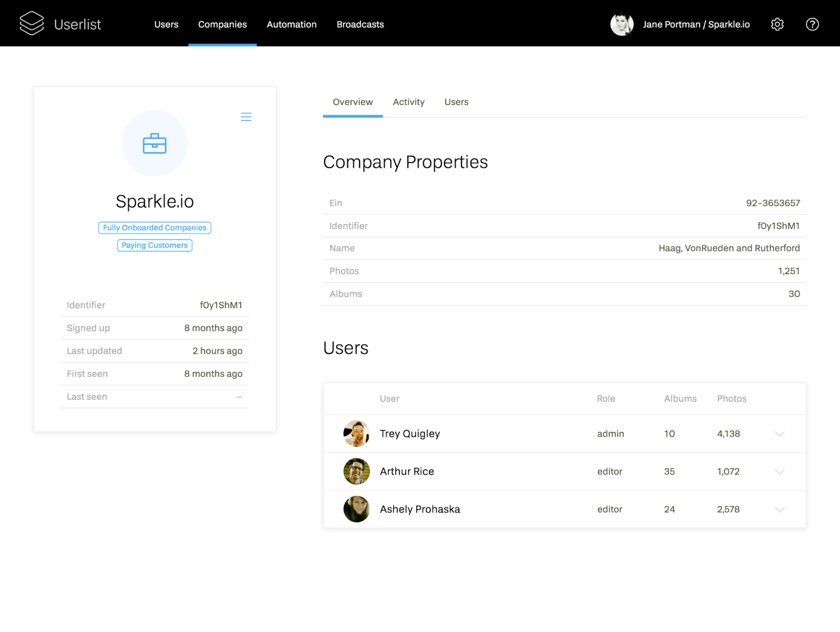Click the Companies navigation menu item
The height and width of the screenshot is (632, 840).
[x=223, y=24]
